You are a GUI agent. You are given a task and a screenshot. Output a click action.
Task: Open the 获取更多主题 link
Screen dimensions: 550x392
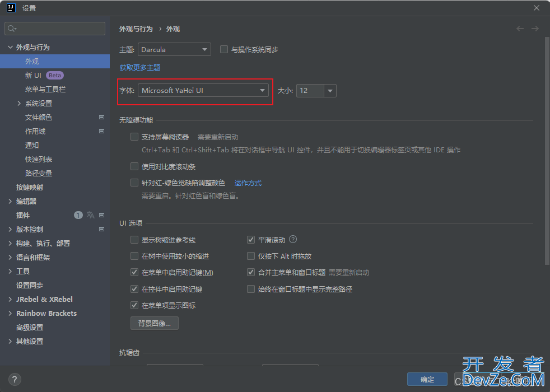point(139,67)
